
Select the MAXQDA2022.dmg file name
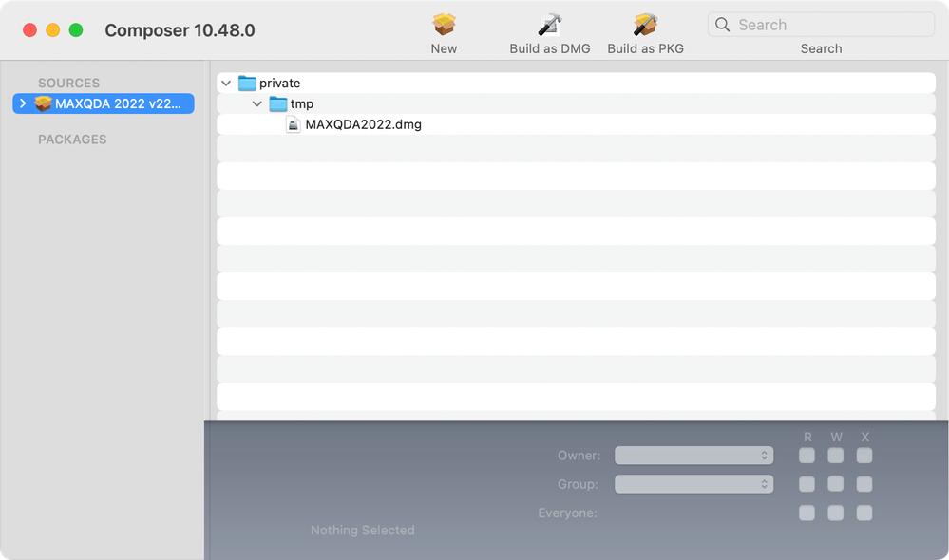[x=363, y=124]
